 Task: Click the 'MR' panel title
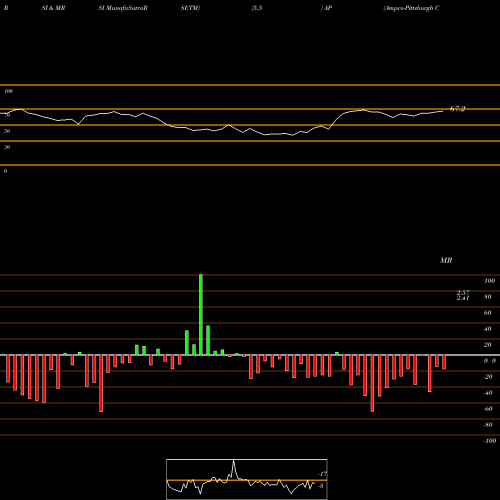pos(446,260)
